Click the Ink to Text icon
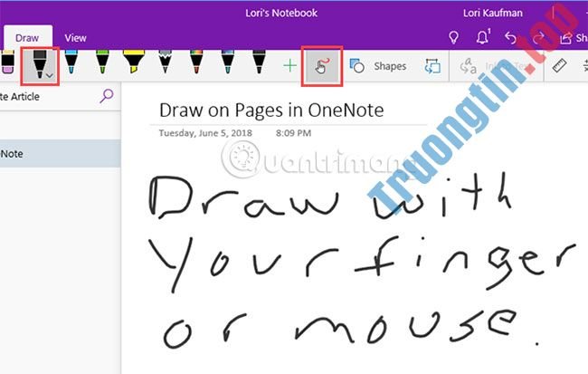Viewport: 588px width, 374px height. (469, 66)
